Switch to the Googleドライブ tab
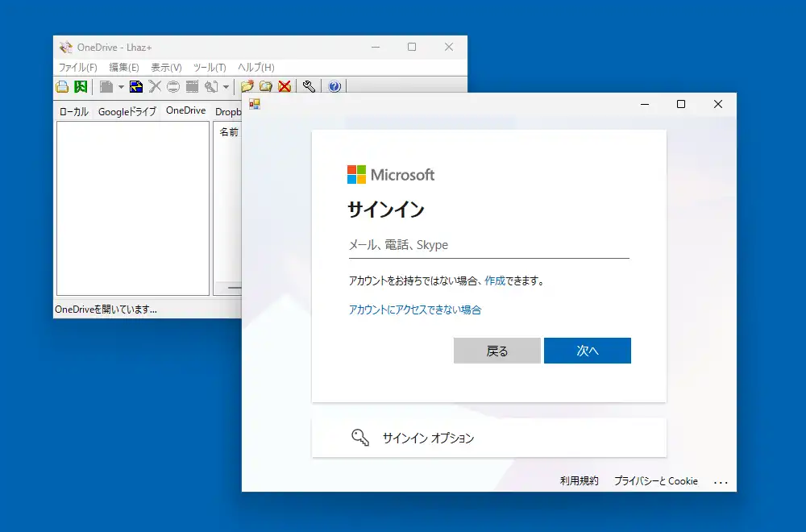The width and height of the screenshot is (806, 532). 127,111
